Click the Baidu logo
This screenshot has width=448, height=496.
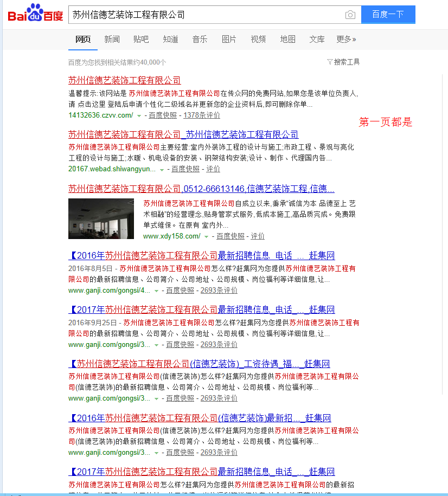tap(35, 14)
